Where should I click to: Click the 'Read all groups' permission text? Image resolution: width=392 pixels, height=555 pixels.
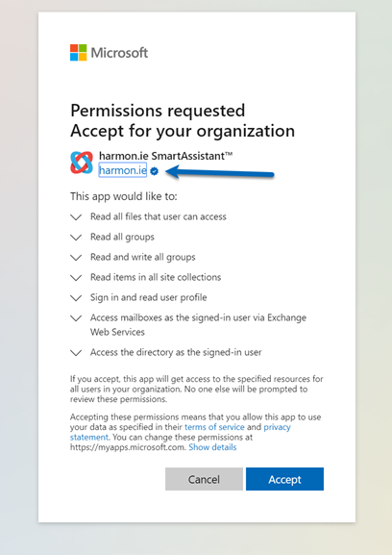[x=122, y=238]
